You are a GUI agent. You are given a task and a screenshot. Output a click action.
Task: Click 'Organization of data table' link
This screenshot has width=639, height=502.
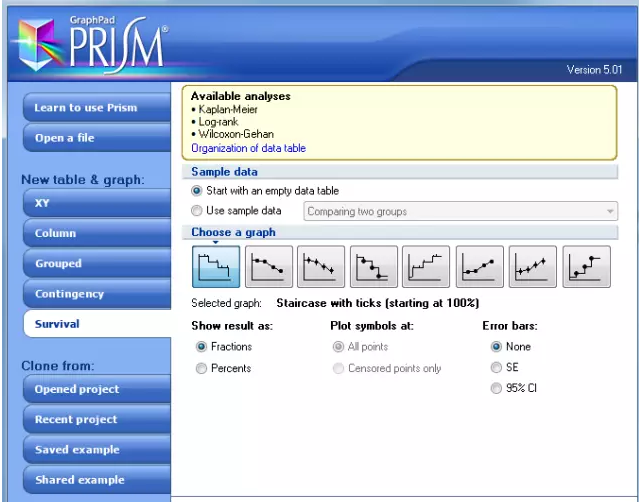tap(248, 148)
